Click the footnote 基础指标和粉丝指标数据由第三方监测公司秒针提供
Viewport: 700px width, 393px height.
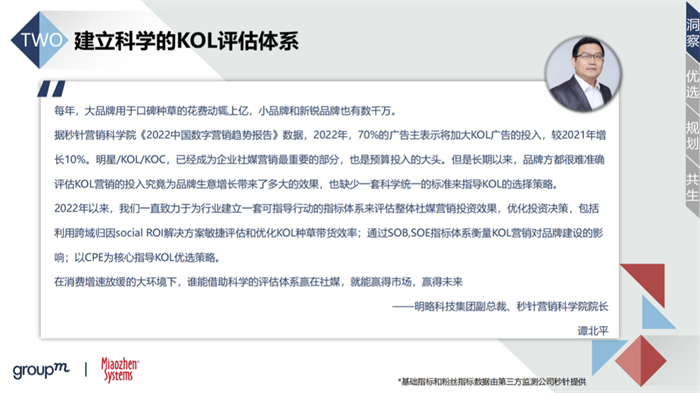[x=492, y=382]
